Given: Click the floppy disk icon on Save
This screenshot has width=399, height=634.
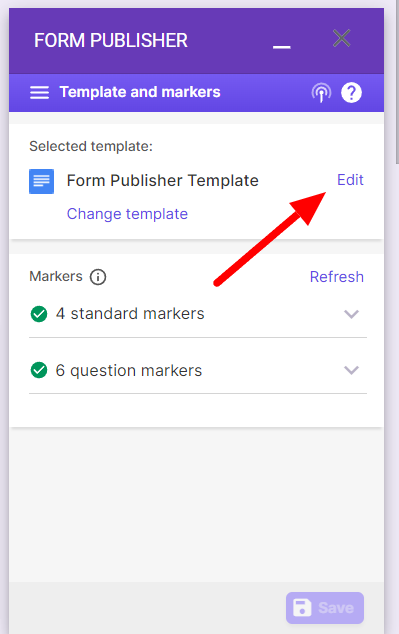Looking at the screenshot, I should pos(302,608).
